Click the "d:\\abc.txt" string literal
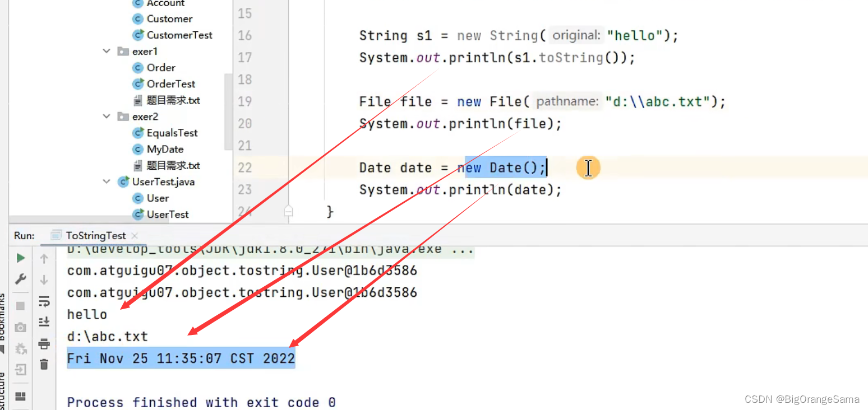 click(x=658, y=102)
